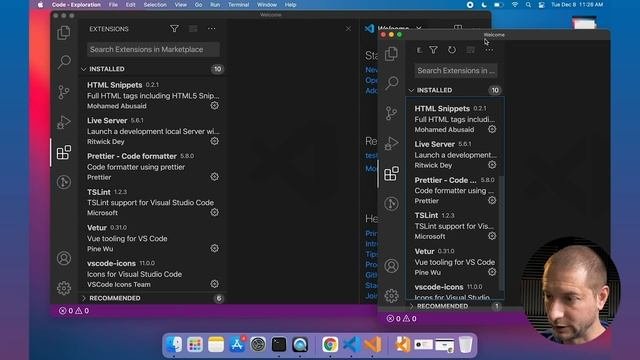
Task: Select Live Server extension in back window
Action: tap(152, 131)
